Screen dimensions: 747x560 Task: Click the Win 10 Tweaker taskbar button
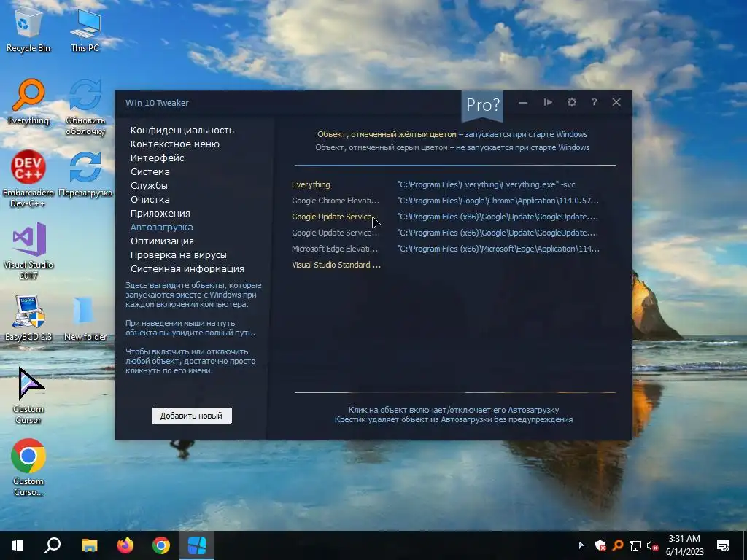197,545
